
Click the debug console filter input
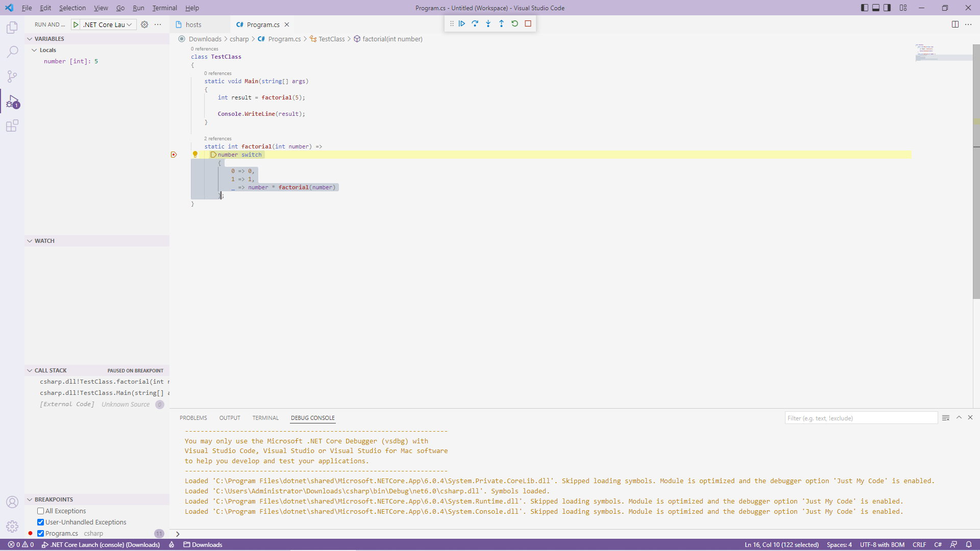[x=861, y=418]
